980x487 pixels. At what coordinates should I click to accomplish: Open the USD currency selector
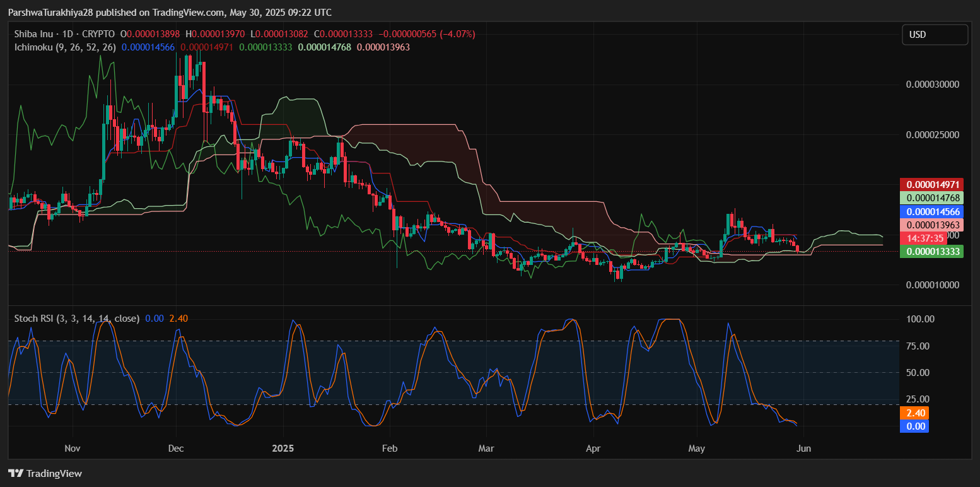click(x=934, y=35)
